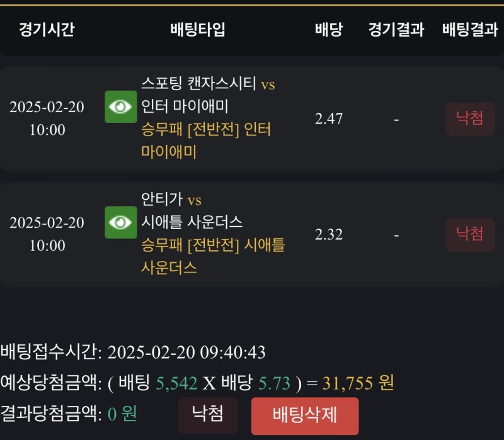Screen dimensions: 504x440
Task: Click the eye icon for 안티가 vs Seattle match
Action: click(x=120, y=223)
